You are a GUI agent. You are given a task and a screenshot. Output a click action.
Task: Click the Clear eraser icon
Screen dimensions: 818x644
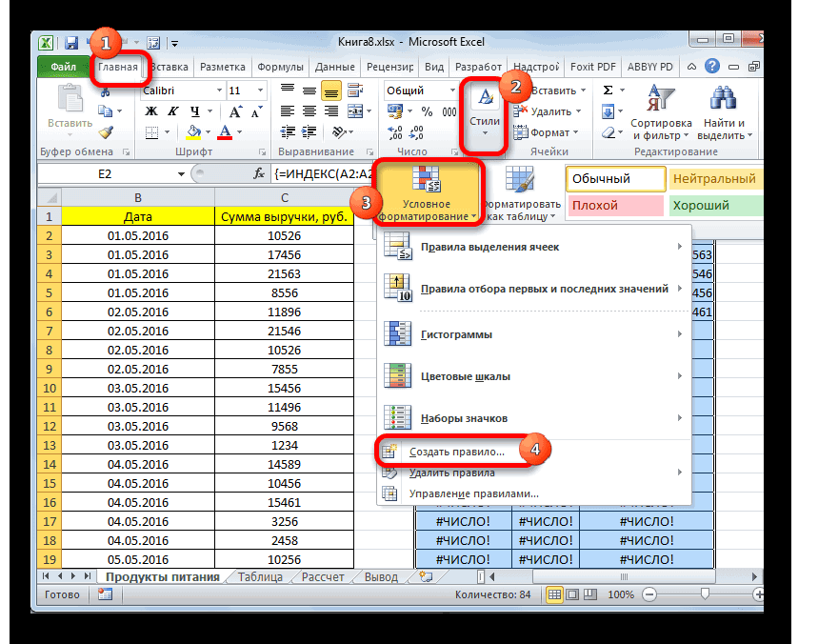point(608,133)
